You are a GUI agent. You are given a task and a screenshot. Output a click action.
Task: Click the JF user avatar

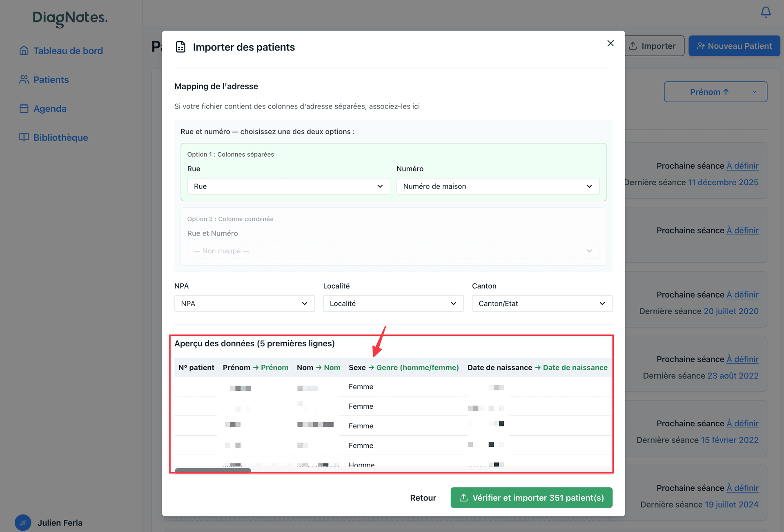pos(22,523)
